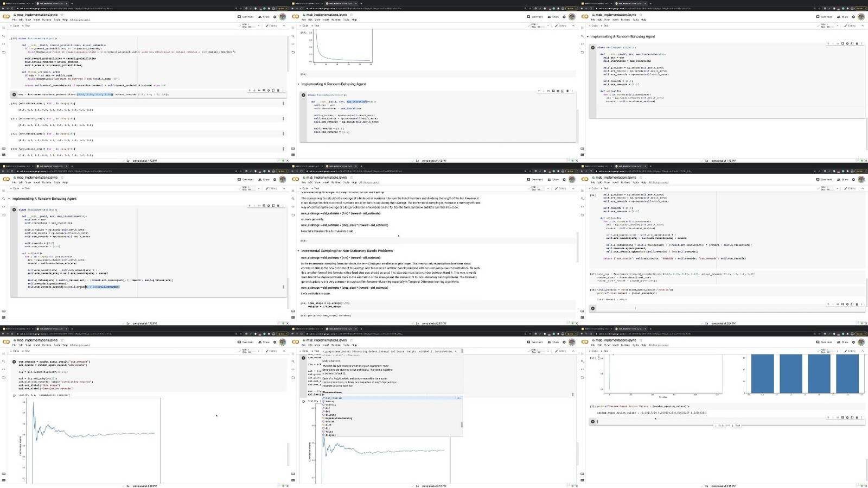Collapse header chevron in fig.add_subplot frame

click(284, 351)
